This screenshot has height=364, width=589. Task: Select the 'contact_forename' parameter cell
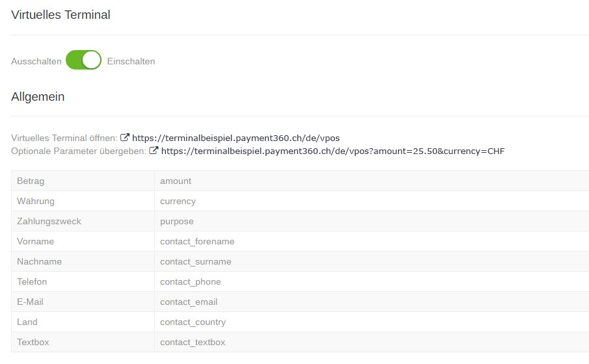pyautogui.click(x=197, y=241)
